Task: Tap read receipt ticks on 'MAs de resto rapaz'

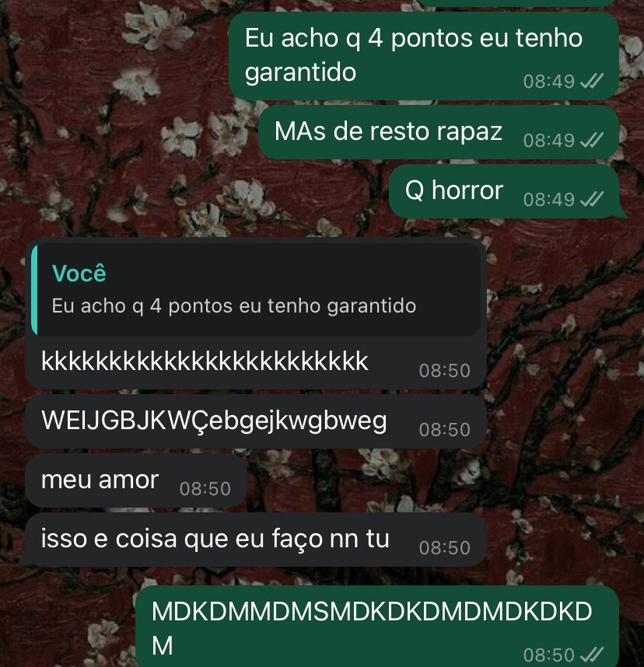Action: pos(592,140)
